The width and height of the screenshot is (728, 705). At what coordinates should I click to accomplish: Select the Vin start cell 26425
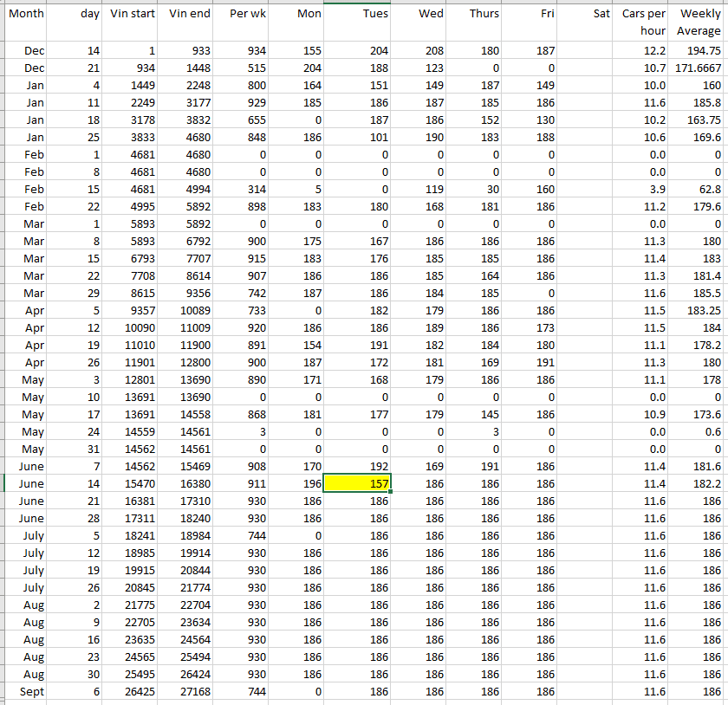click(x=133, y=691)
